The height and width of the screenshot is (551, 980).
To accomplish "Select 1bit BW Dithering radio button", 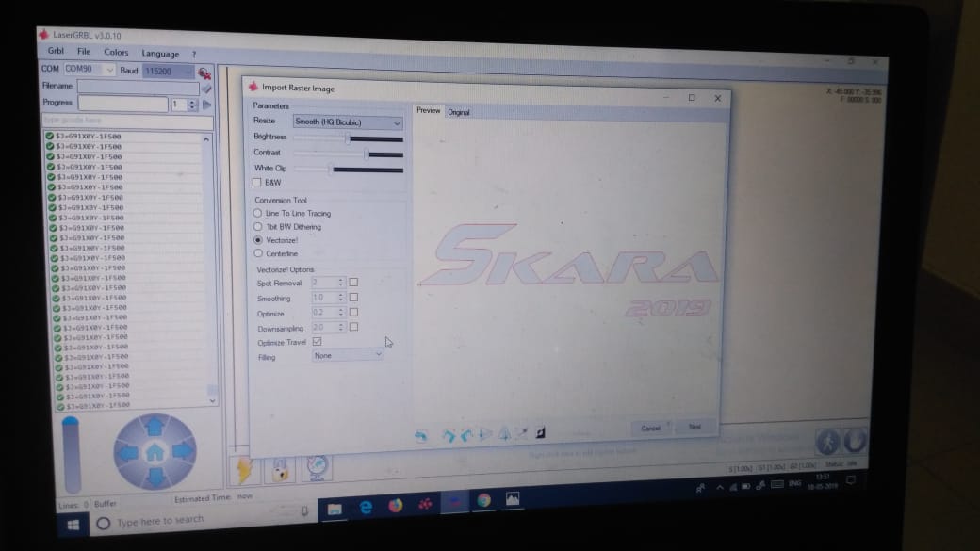I will [257, 227].
